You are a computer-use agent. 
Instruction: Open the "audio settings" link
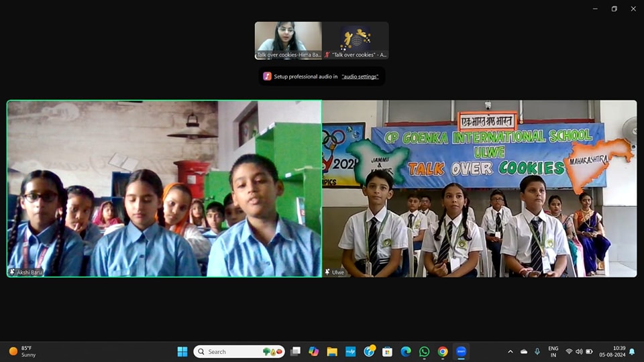360,76
